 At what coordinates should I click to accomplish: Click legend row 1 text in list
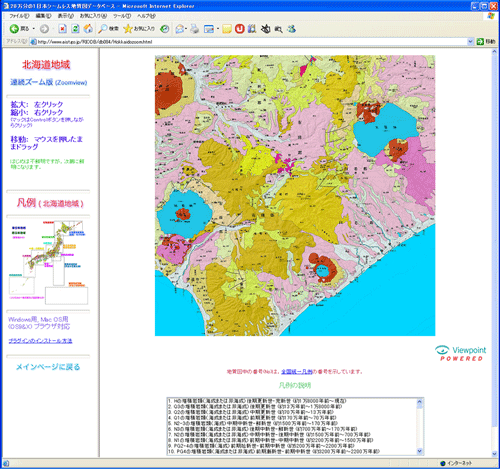coord(257,401)
